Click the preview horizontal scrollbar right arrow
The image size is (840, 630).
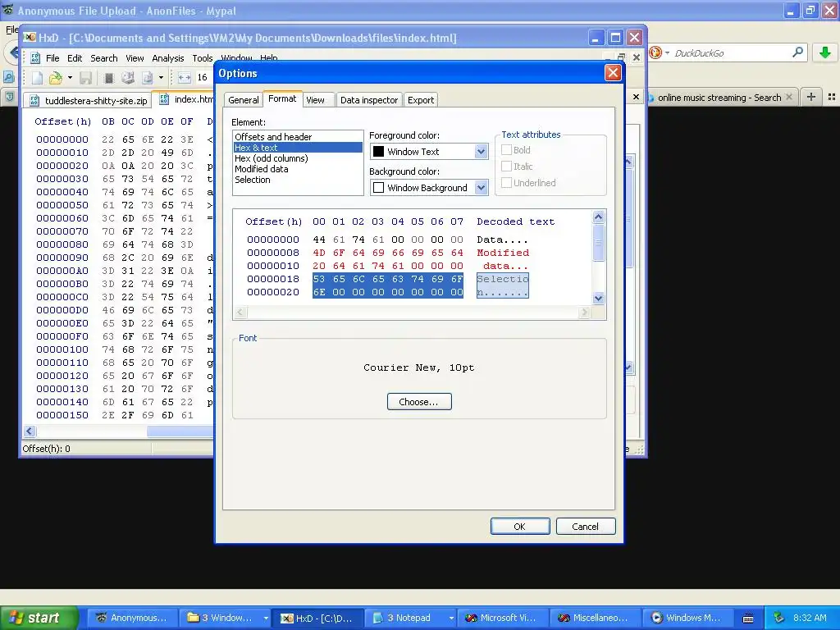584,313
